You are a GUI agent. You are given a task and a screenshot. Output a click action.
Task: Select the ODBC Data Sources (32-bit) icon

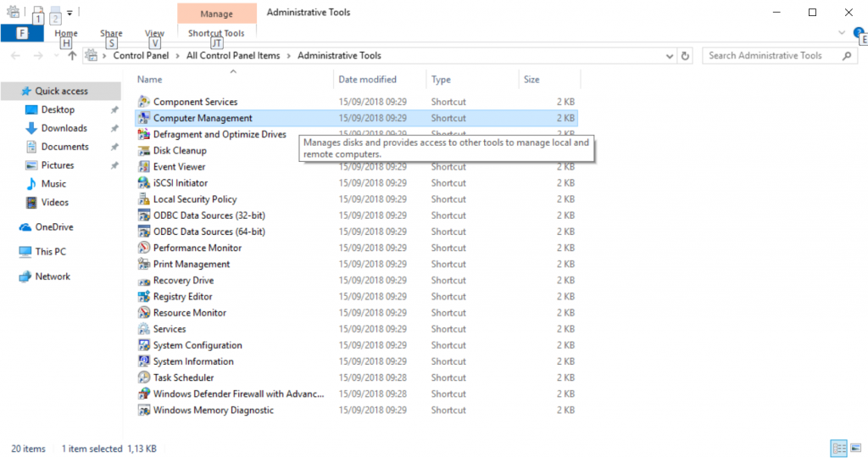[x=144, y=215]
